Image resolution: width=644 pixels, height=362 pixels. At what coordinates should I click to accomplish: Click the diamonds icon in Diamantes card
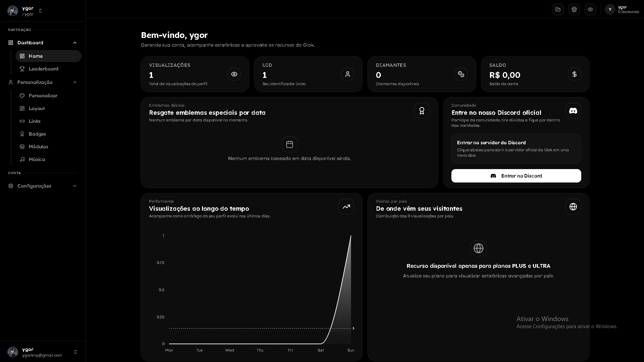pyautogui.click(x=461, y=74)
